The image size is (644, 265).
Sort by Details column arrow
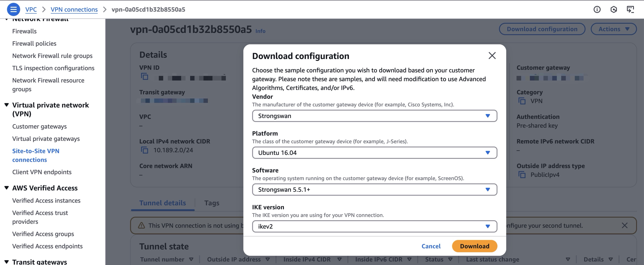(610, 259)
